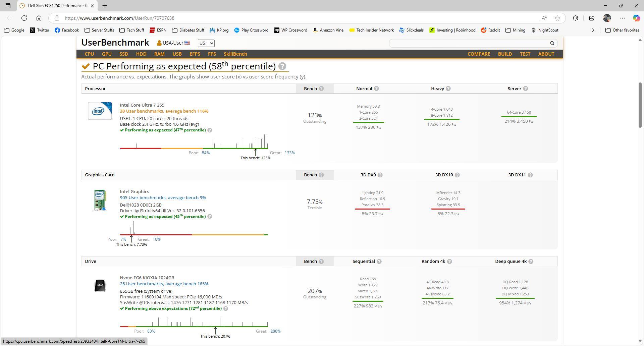Select COMPARE in the navigation bar

(x=478, y=54)
